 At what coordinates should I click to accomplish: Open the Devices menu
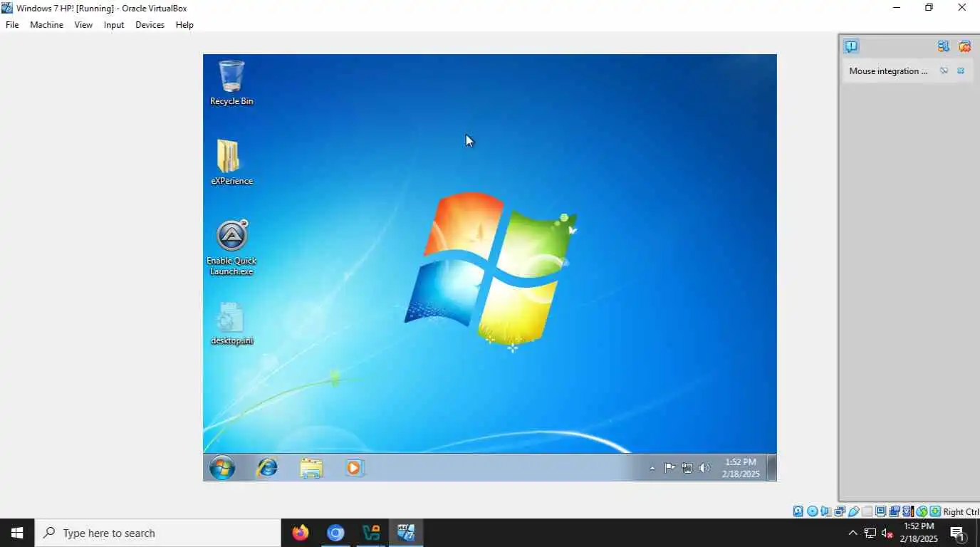(150, 25)
